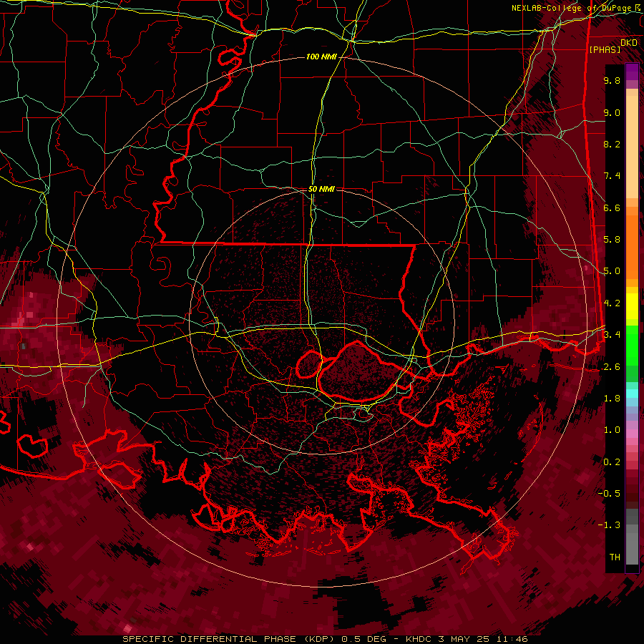Viewport: 644px width, 644px height.
Task: Click the 4.2 value on color scale
Action: (x=612, y=303)
